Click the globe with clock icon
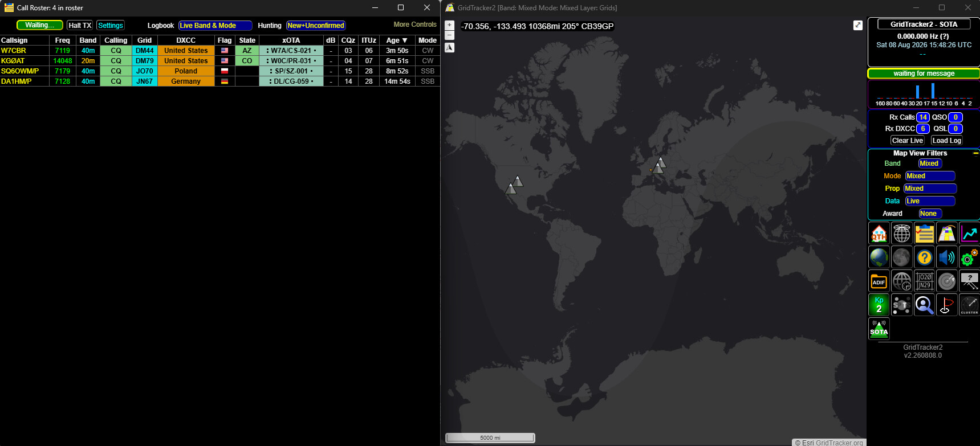This screenshot has height=446, width=980. point(902,281)
